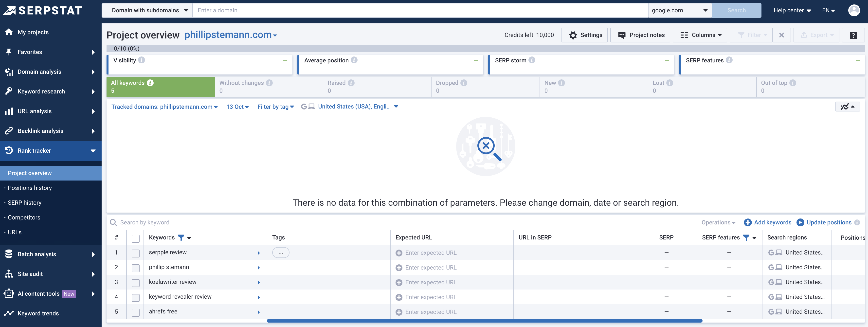This screenshot has width=868, height=327.
Task: Click the Keywords column filter icon
Action: 181,238
